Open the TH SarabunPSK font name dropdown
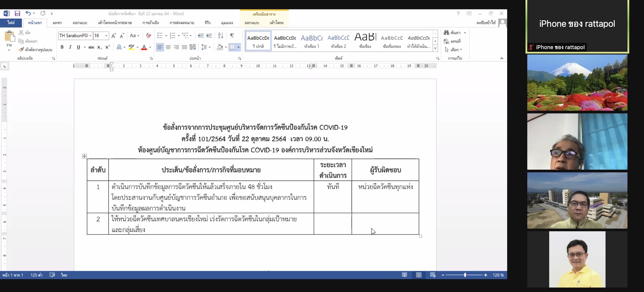 coord(91,35)
